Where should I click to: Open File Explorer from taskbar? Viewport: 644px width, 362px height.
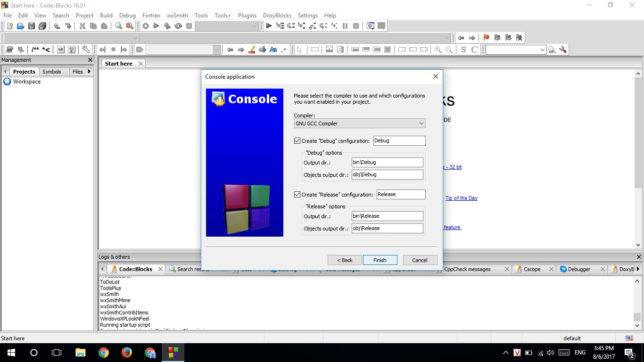(81, 353)
